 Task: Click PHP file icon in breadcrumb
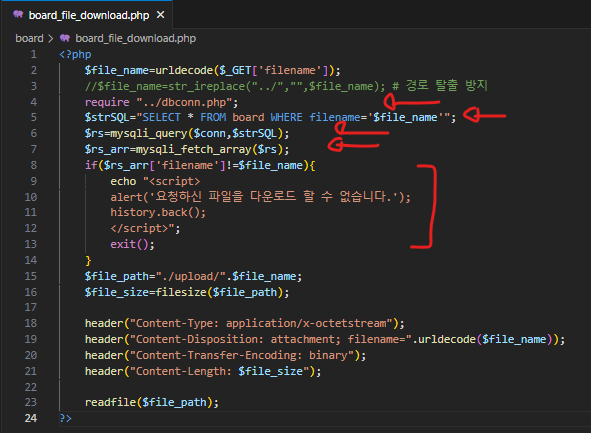point(65,38)
